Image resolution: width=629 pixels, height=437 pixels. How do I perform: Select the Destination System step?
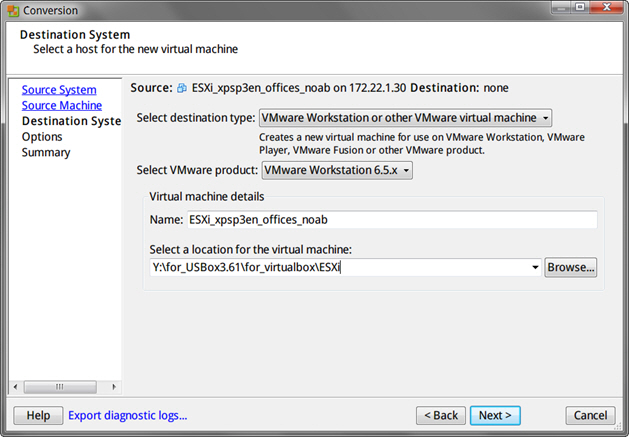[x=70, y=121]
